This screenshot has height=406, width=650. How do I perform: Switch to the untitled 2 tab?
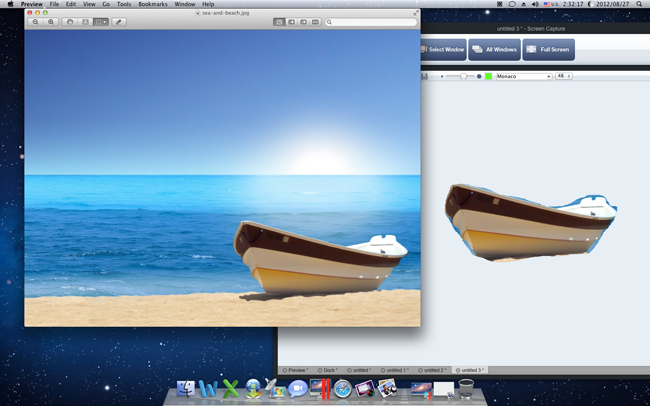(x=432, y=370)
